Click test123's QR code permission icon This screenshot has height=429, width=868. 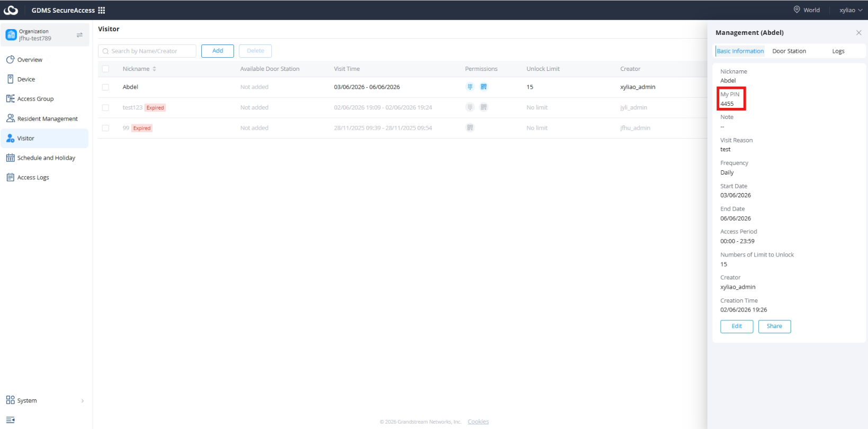(484, 107)
